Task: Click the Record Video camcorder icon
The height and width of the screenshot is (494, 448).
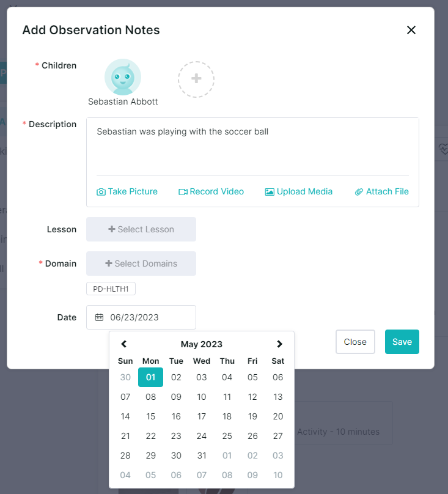Action: click(183, 192)
